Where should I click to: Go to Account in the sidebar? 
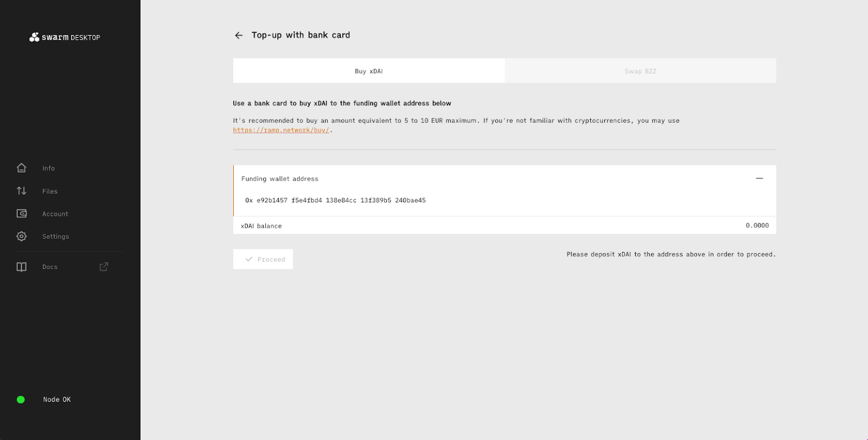click(55, 214)
